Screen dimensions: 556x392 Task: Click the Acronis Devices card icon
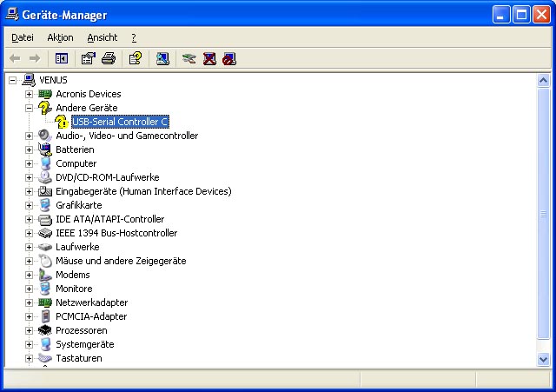(x=45, y=94)
